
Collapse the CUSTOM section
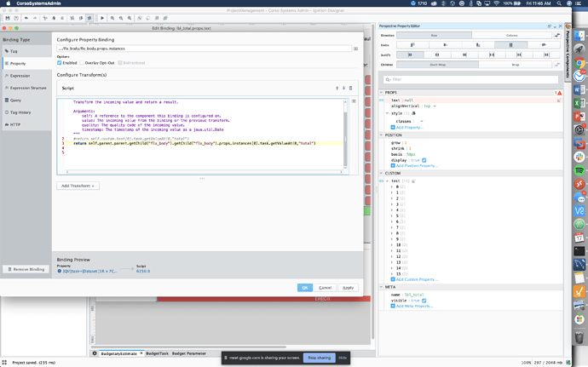(382, 173)
